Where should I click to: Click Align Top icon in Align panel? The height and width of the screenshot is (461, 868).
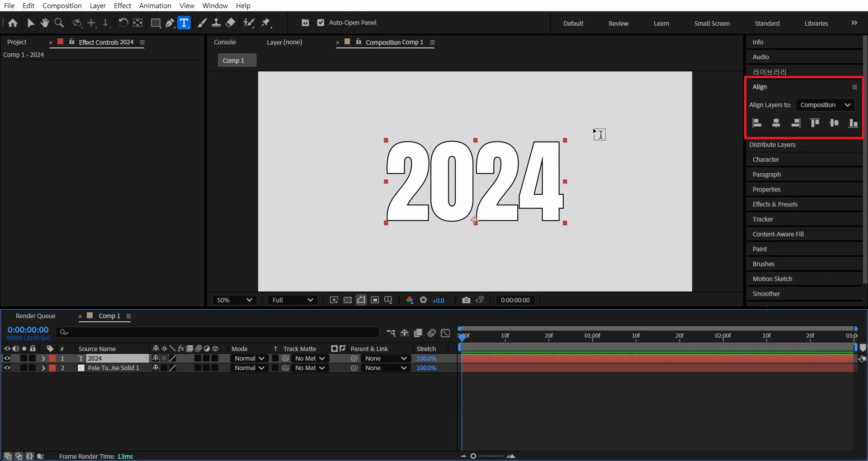pyautogui.click(x=815, y=123)
